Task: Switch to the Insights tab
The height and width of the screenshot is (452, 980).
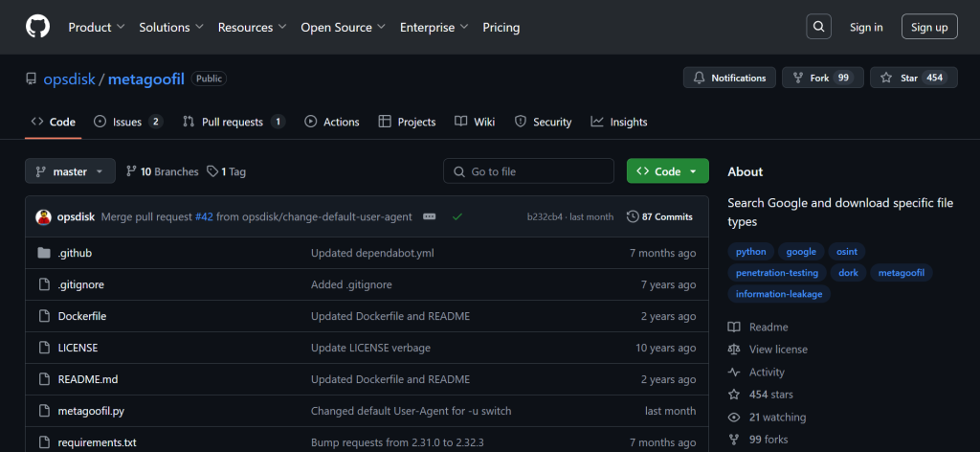Action: tap(619, 122)
